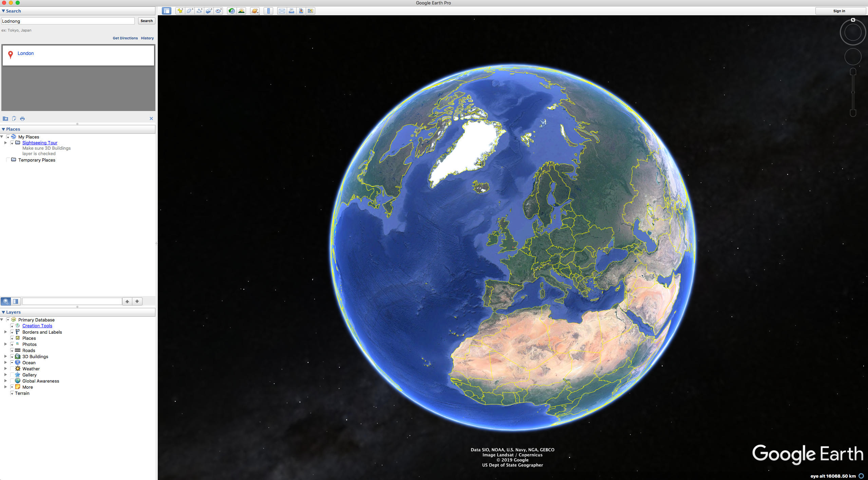The width and height of the screenshot is (868, 480).
Task: Expand the More layer group
Action: coord(5,387)
